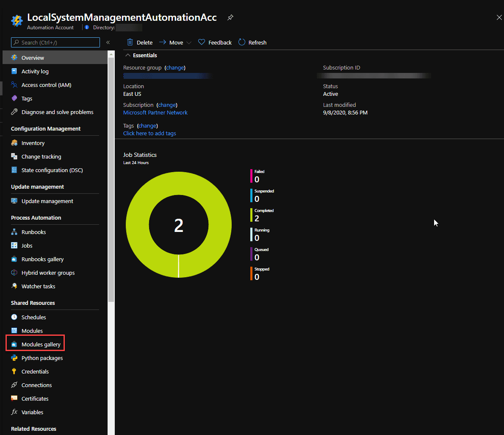
Task: Click the Certificates icon
Action: tap(14, 398)
